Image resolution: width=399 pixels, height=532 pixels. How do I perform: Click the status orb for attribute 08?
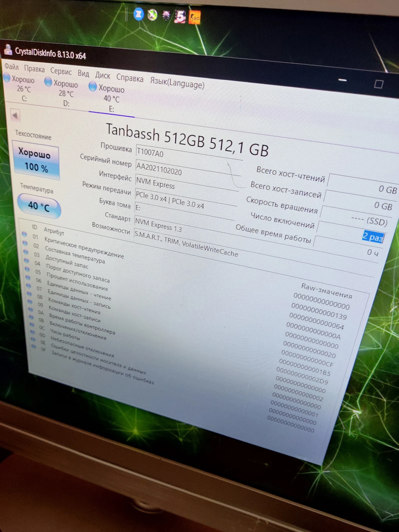tap(30, 294)
